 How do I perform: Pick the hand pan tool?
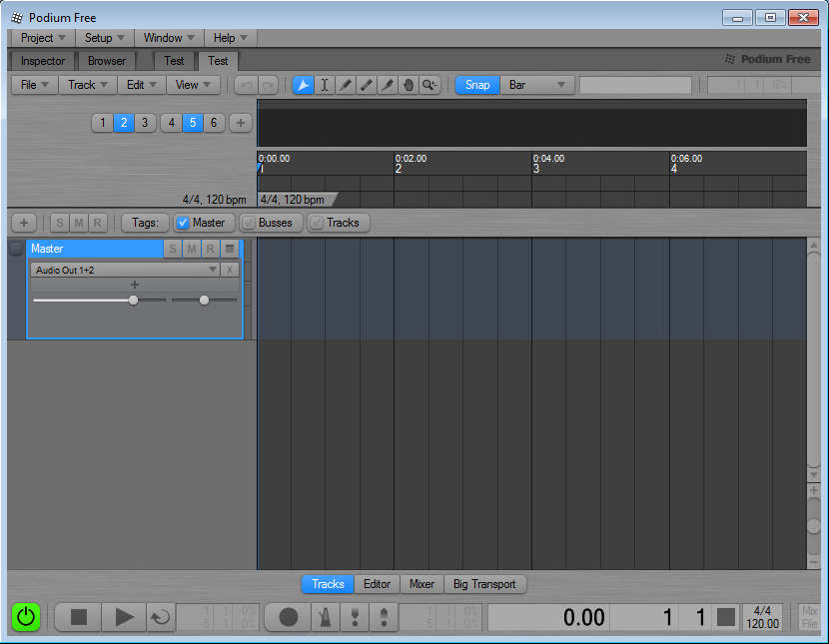(409, 85)
